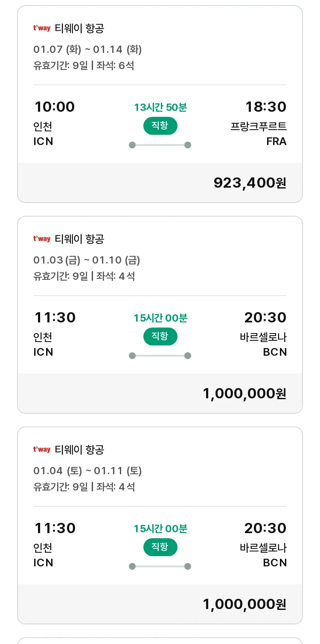The height and width of the screenshot is (644, 320).
Task: Select 01.07 (화) ~ 01.14 (화) date range
Action: pos(87,49)
